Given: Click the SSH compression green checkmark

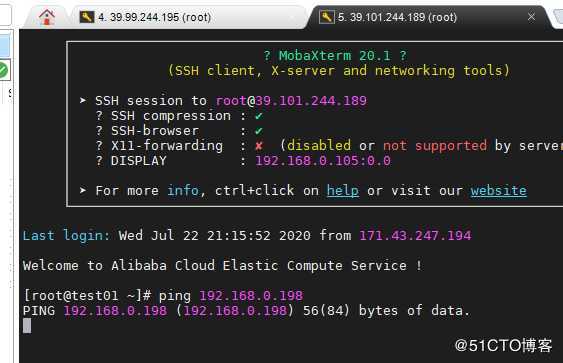Looking at the screenshot, I should pos(259,116).
